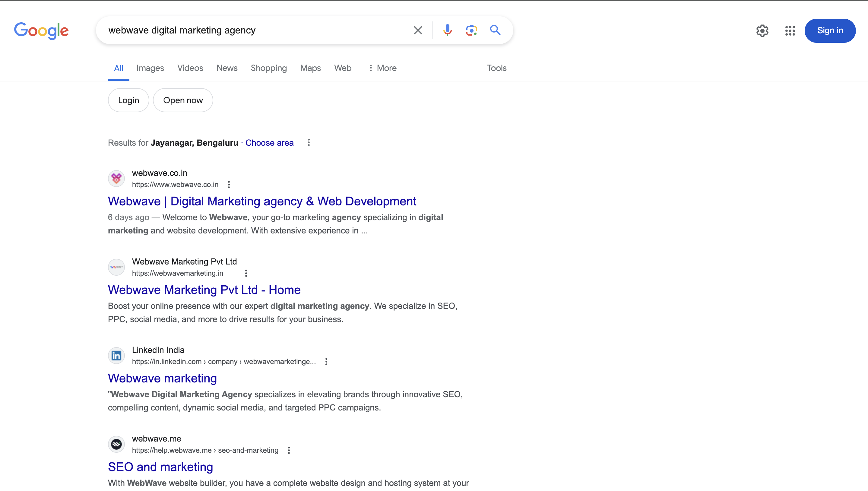The width and height of the screenshot is (868, 491).
Task: Click the webwave.co.in site favicon
Action: coord(116,178)
